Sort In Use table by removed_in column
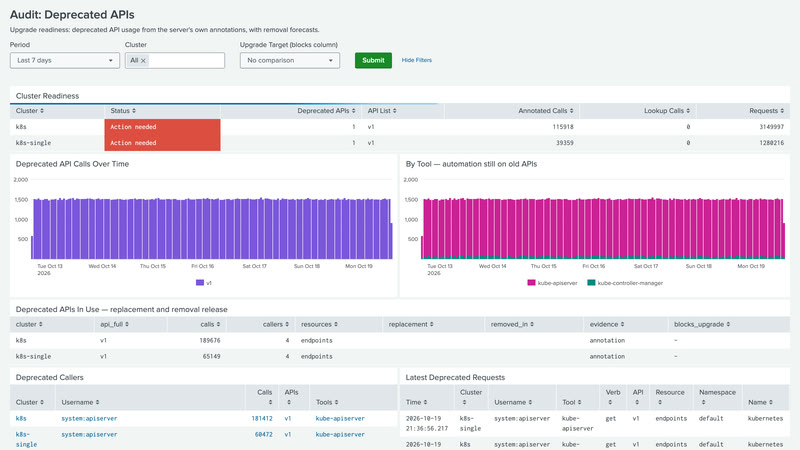Screen dimensions: 800x450 [512, 324]
